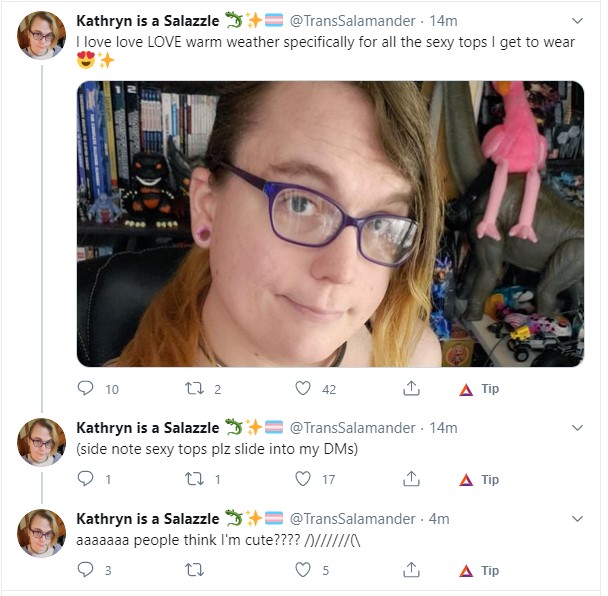Retweet the 'people think I'm cute' tweet
The image size is (608, 596).
[194, 570]
